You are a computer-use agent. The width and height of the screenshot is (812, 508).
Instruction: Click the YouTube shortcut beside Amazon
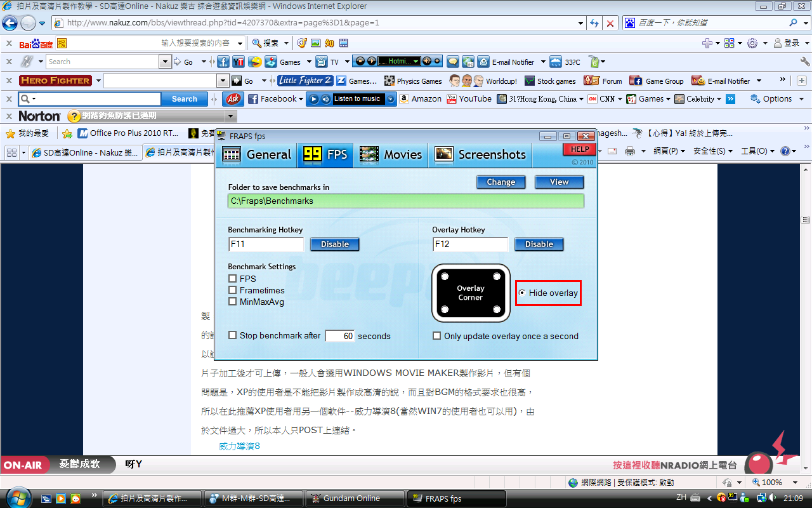[469, 99]
